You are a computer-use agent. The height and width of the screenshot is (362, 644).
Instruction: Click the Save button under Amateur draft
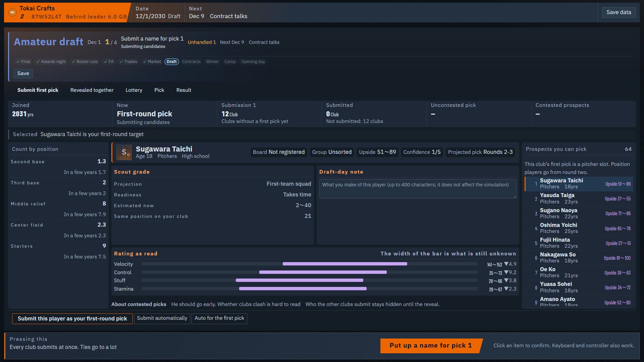tap(23, 73)
